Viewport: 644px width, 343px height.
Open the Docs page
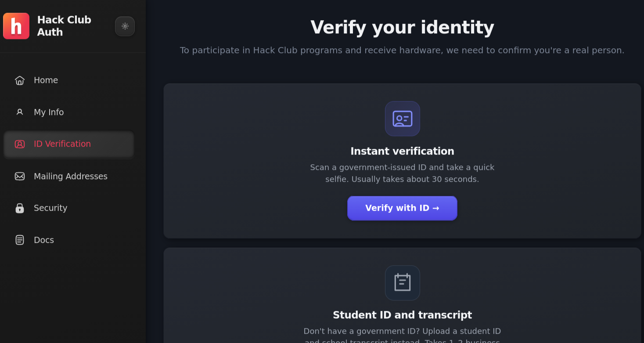[x=69, y=240]
